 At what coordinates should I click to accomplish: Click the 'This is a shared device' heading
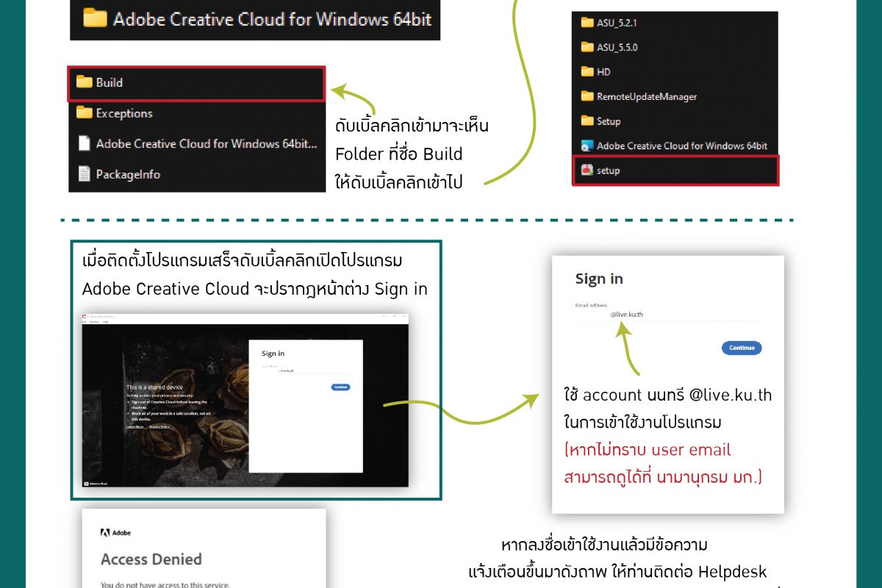tap(154, 387)
